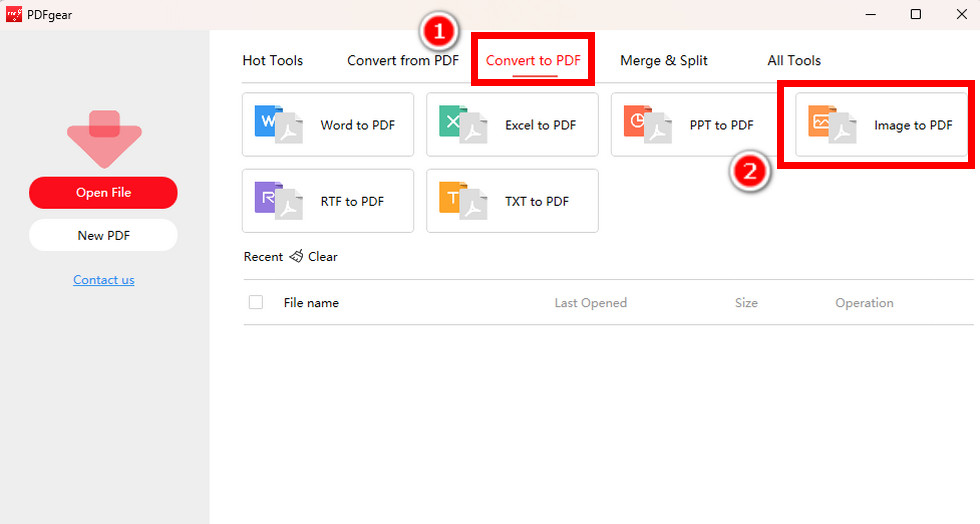Choose the Image to PDF label

913,125
